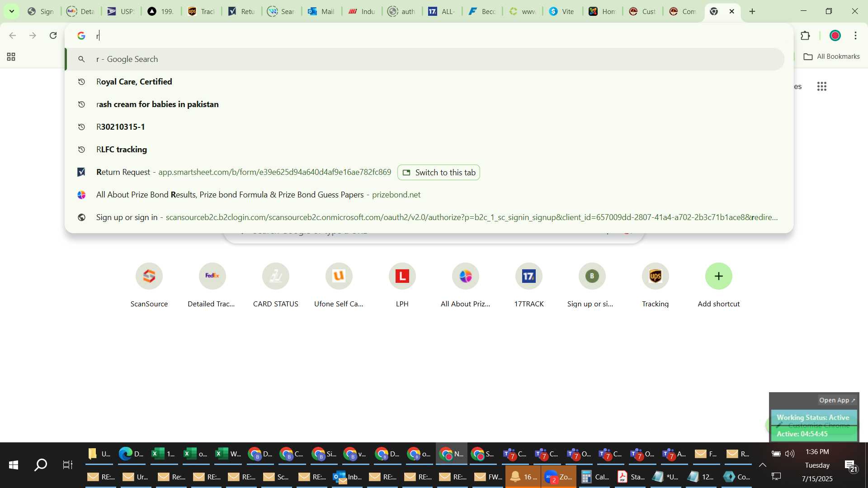868x488 pixels.
Task: Open 'Sign up or si...' shortcut
Action: (x=592, y=286)
